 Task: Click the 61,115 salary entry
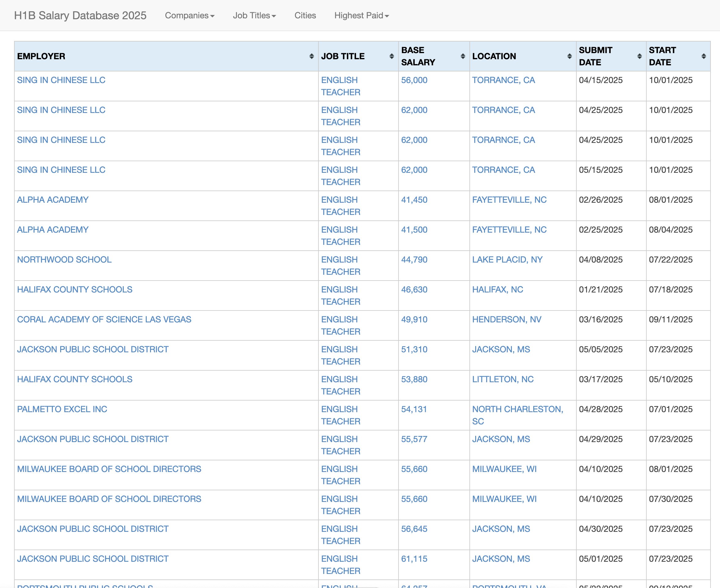point(414,559)
